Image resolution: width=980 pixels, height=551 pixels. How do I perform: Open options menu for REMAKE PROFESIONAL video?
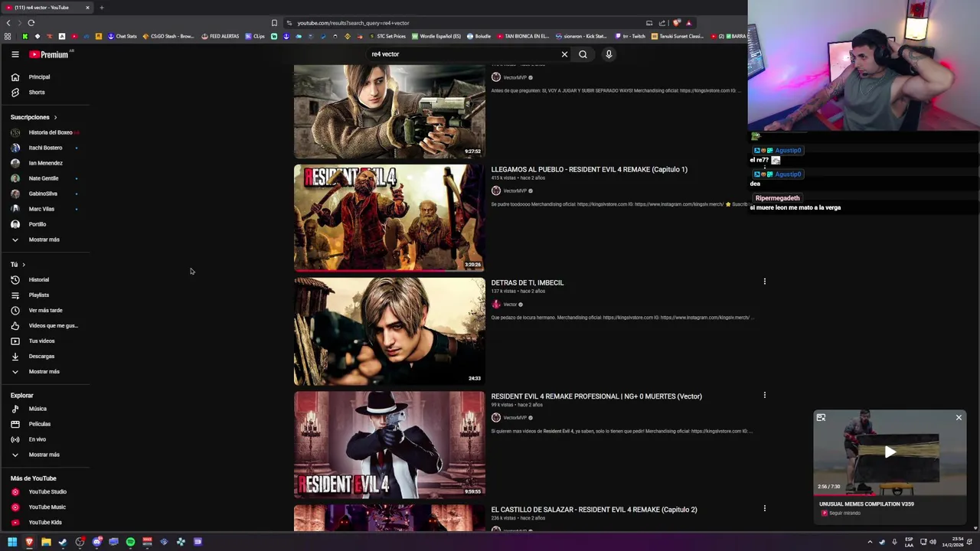[x=764, y=395]
